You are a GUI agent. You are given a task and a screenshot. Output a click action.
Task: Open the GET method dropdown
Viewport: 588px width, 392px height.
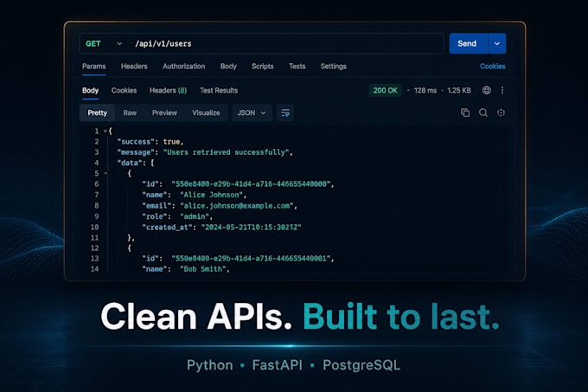(104, 43)
